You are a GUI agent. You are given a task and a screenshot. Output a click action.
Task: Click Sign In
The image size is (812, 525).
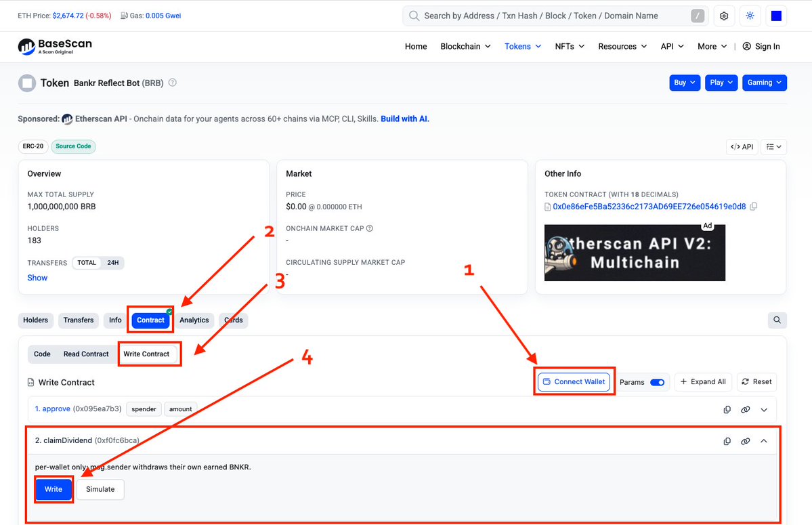(x=761, y=47)
